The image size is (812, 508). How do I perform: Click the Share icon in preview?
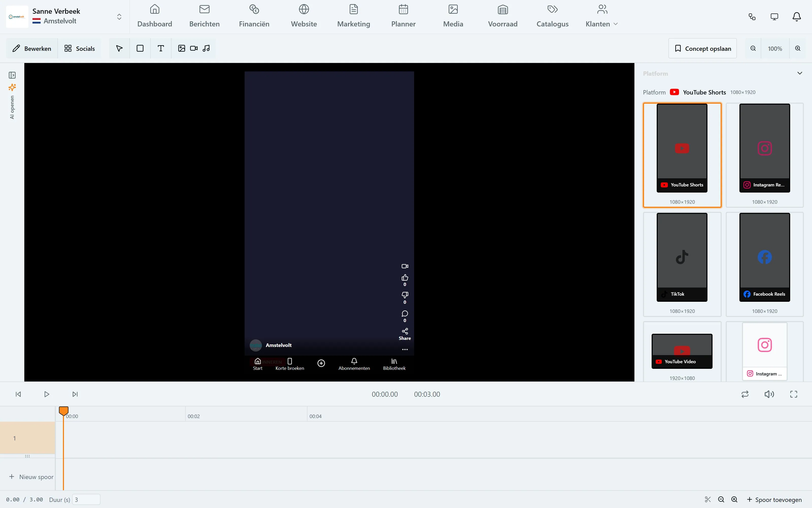[x=405, y=331]
